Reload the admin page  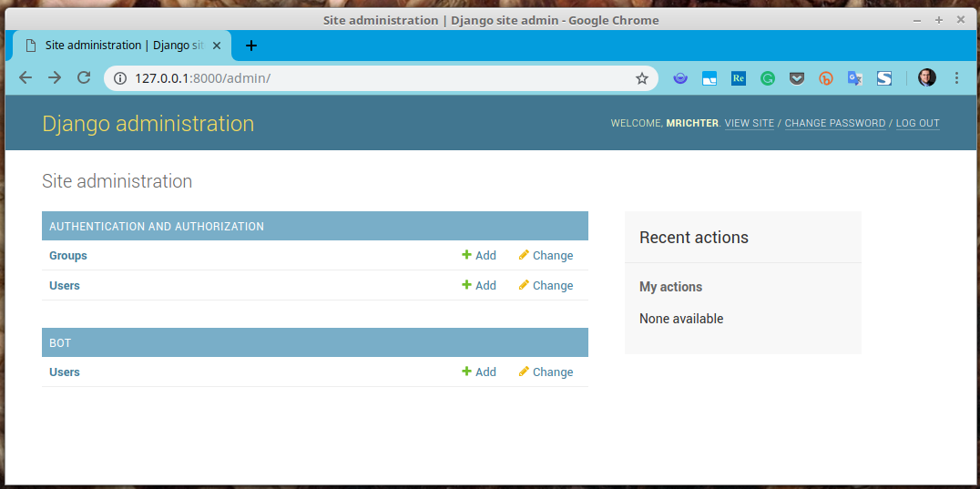pyautogui.click(x=84, y=78)
